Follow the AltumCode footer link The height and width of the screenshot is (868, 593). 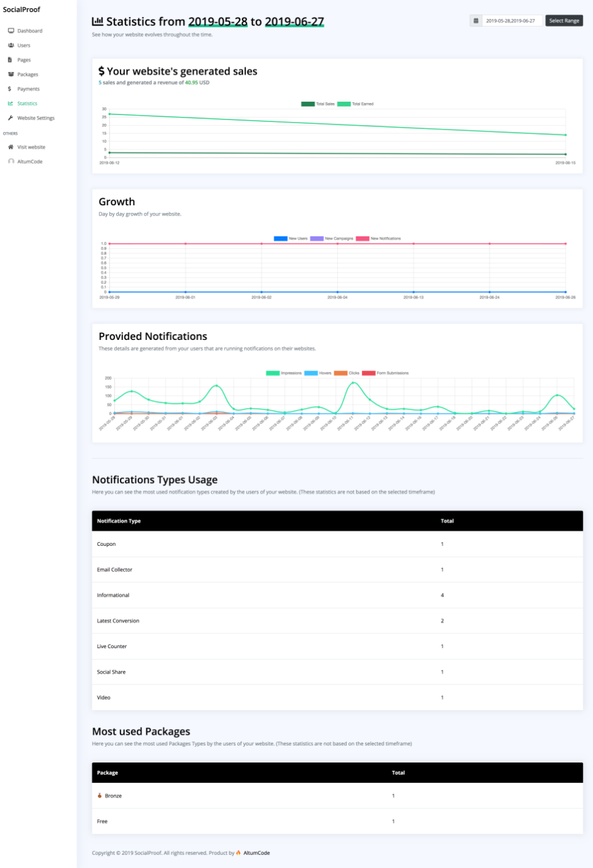[257, 853]
